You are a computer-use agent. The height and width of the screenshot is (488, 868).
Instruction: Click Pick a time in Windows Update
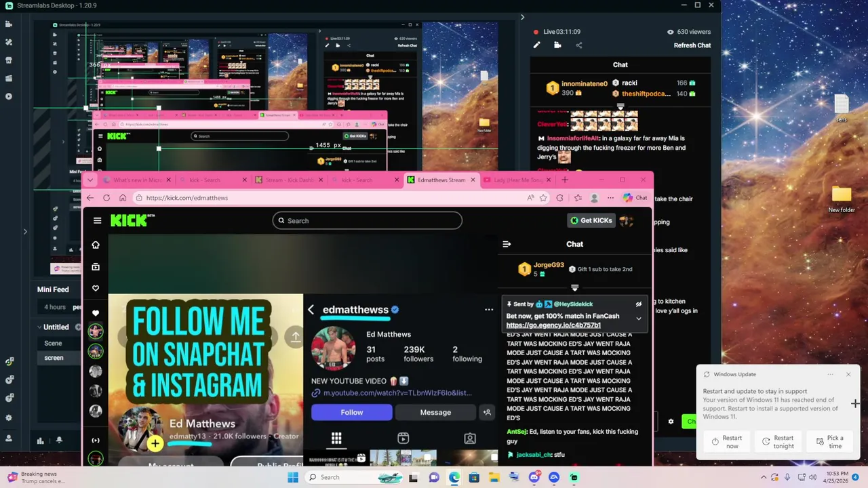[830, 442]
